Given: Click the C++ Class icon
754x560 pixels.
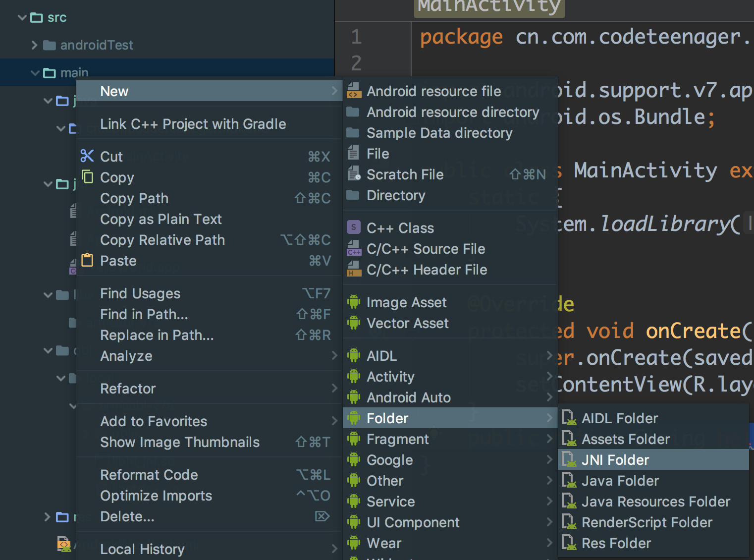Looking at the screenshot, I should pyautogui.click(x=353, y=227).
